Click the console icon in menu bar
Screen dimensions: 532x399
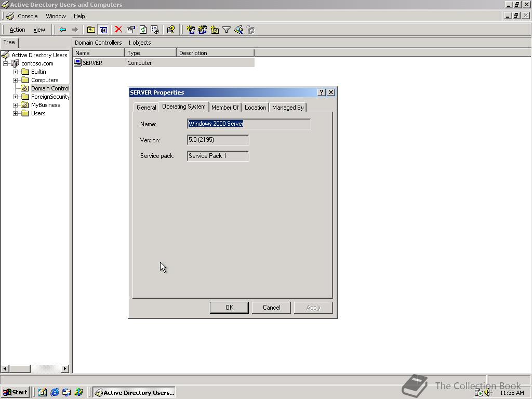pos(10,16)
